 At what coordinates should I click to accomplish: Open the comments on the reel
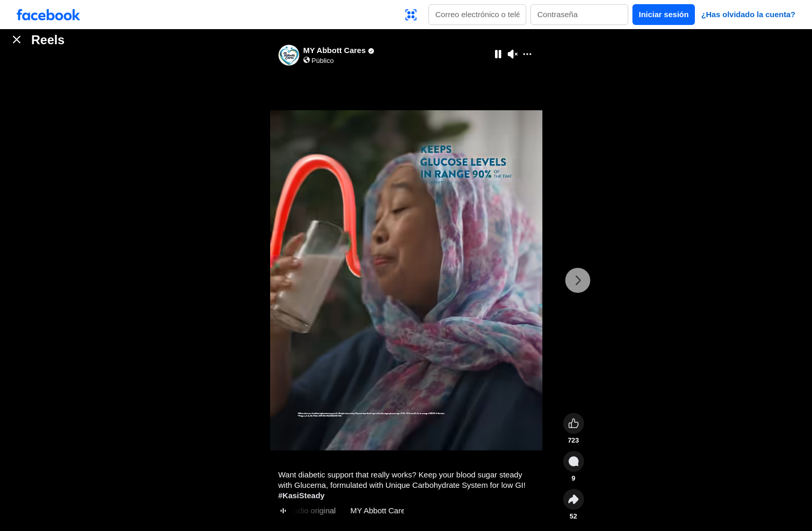click(574, 461)
